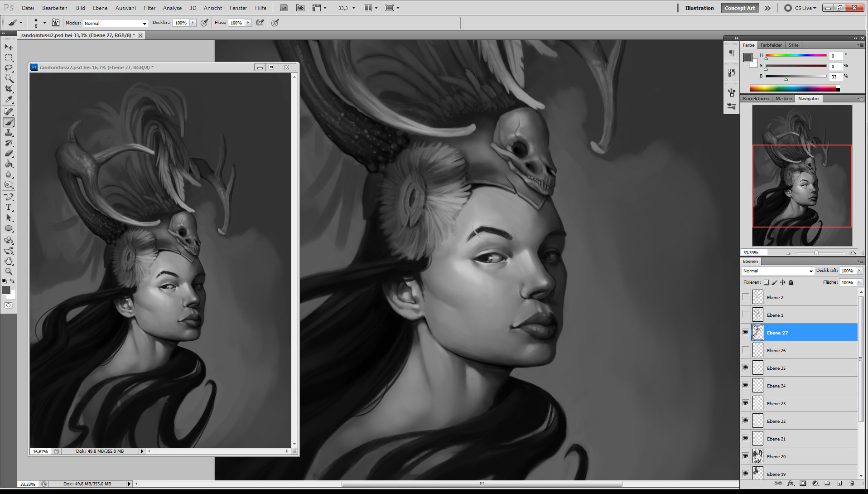Open the layer Deckkraft slider arrow

pos(859,271)
